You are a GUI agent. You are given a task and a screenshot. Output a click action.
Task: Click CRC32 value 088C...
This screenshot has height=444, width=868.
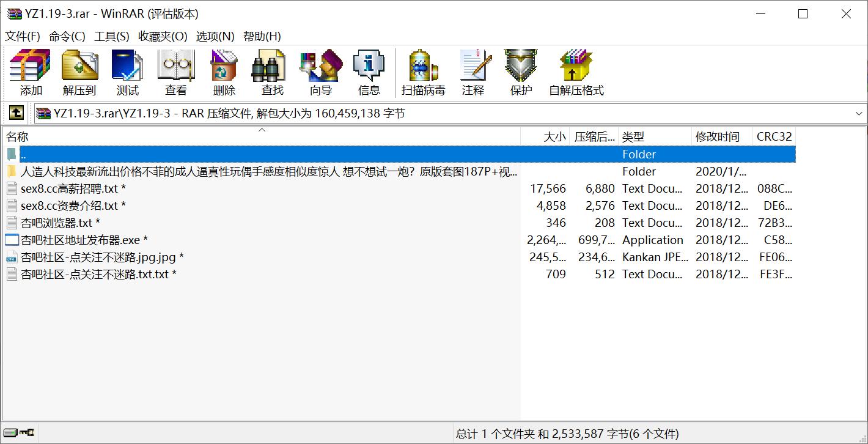click(774, 188)
